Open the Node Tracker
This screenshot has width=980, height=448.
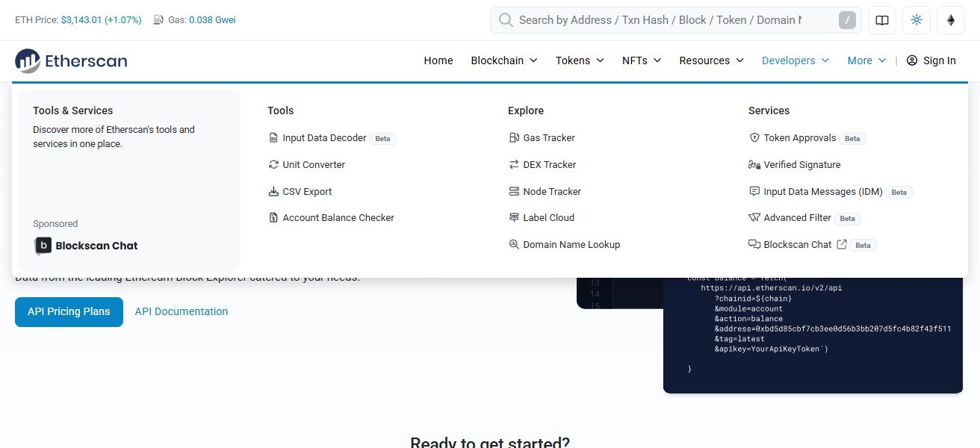[x=551, y=191]
